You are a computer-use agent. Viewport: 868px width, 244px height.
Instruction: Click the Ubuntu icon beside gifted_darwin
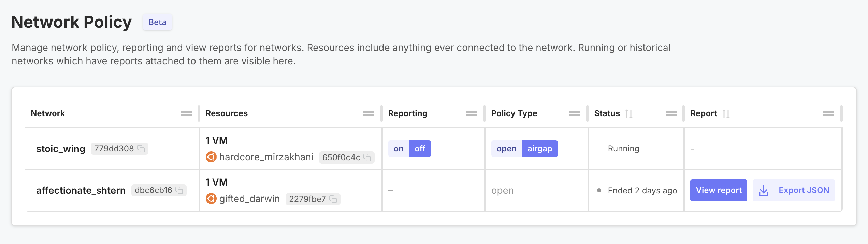point(211,199)
